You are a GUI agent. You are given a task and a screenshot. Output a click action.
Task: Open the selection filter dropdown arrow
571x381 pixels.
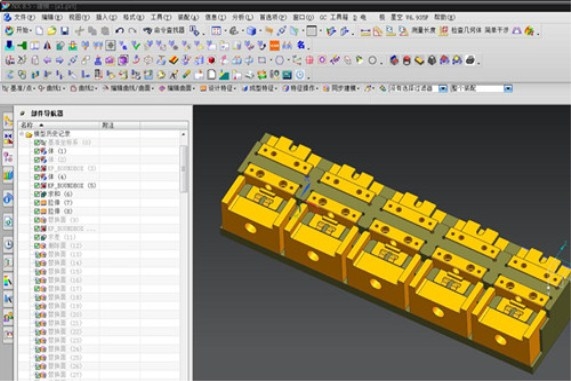(442, 89)
